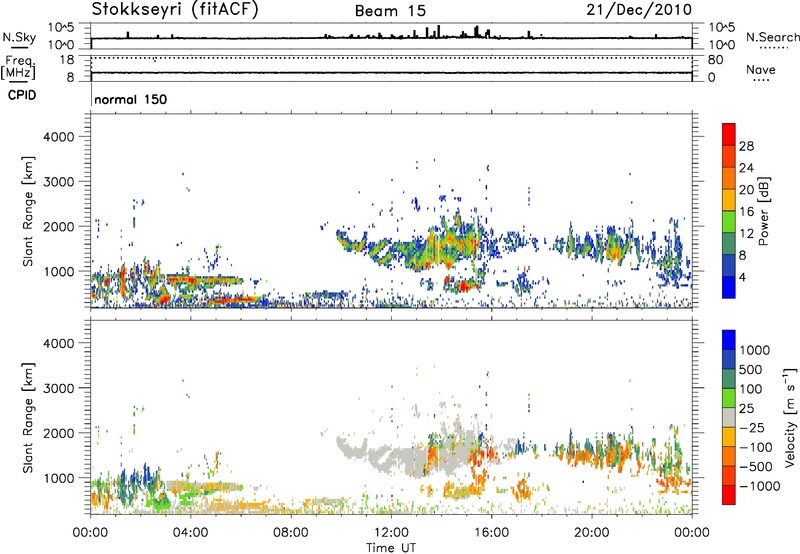Click the '80' Nave axis tick
The width and height of the screenshot is (800, 554).
point(715,60)
